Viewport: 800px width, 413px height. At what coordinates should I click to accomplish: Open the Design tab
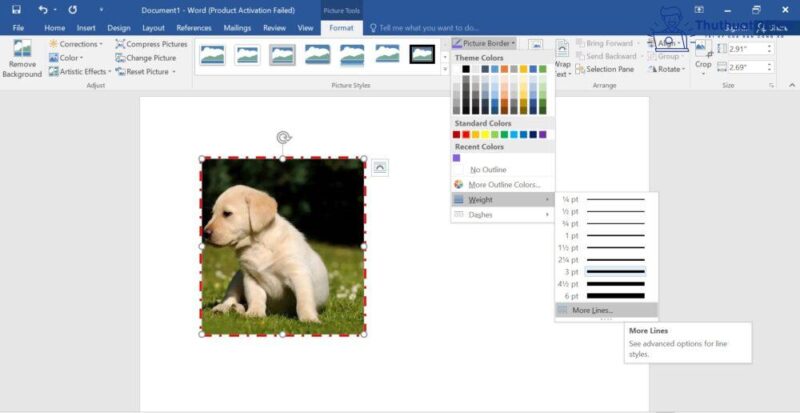119,28
